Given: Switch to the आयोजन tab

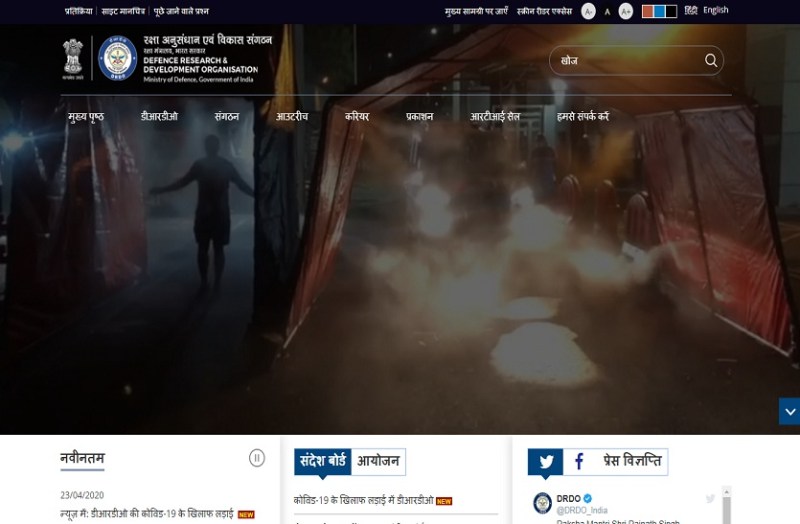Looking at the screenshot, I should pyautogui.click(x=378, y=461).
